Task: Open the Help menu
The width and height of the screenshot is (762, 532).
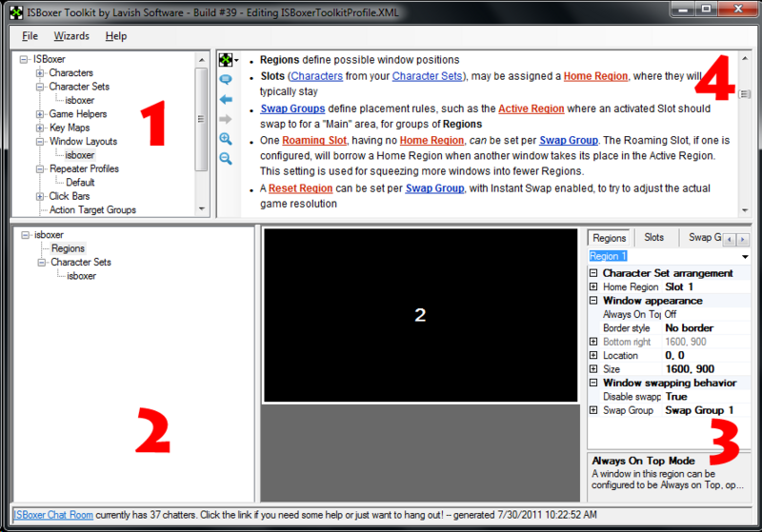Action: click(x=115, y=36)
